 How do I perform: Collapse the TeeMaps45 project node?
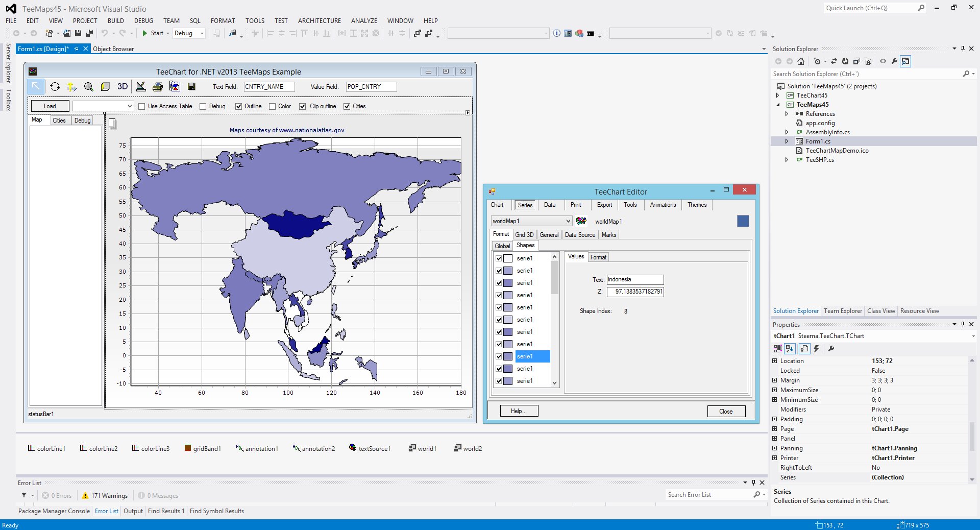coord(778,105)
